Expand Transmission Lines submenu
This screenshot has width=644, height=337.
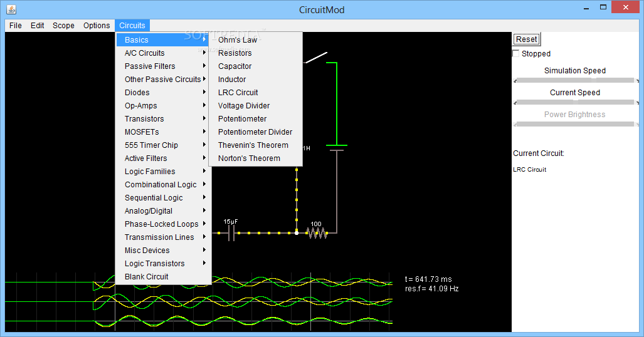coord(163,237)
